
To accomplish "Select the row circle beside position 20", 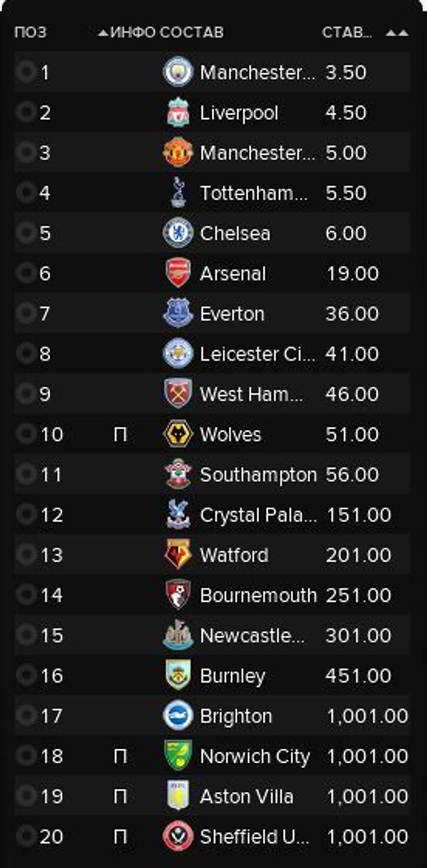I will pyautogui.click(x=25, y=835).
